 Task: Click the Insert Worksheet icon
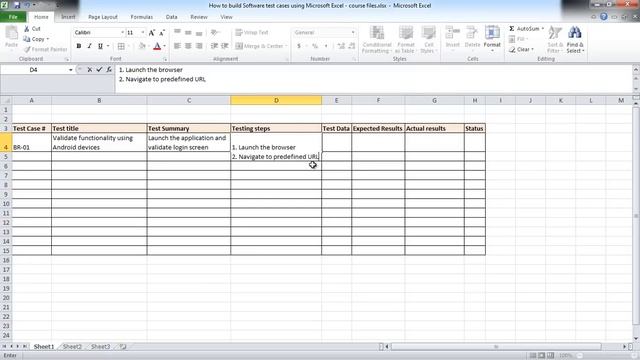123,347
